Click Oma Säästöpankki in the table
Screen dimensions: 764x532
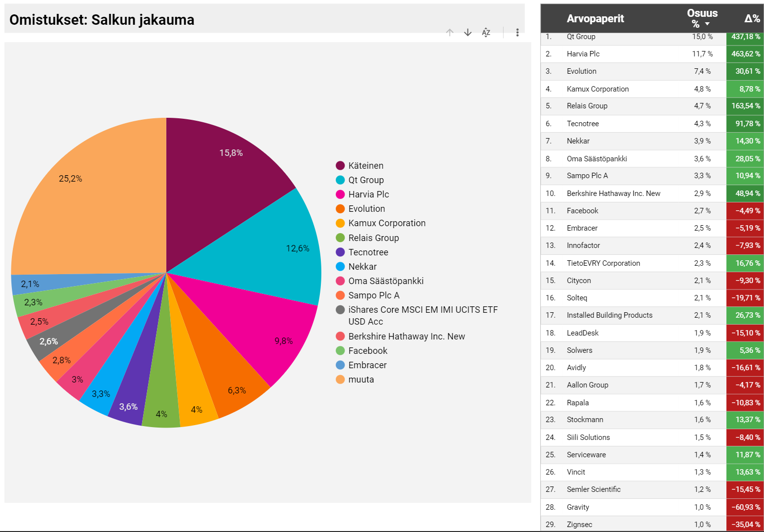(x=597, y=159)
